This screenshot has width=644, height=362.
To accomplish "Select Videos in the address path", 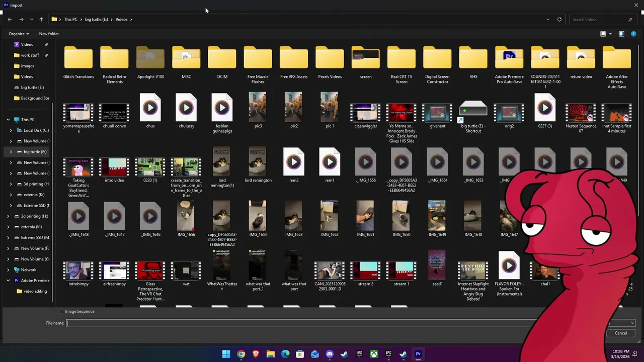I will tap(121, 19).
